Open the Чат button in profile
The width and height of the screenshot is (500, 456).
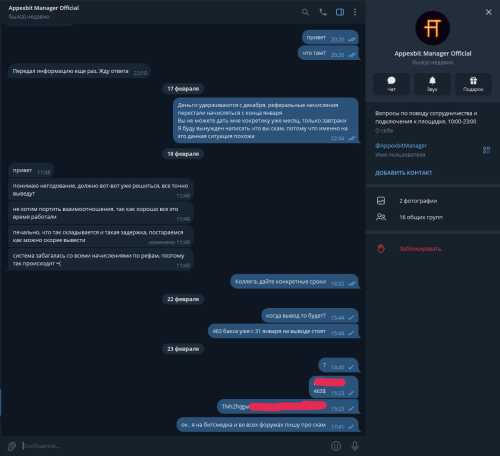click(x=391, y=84)
